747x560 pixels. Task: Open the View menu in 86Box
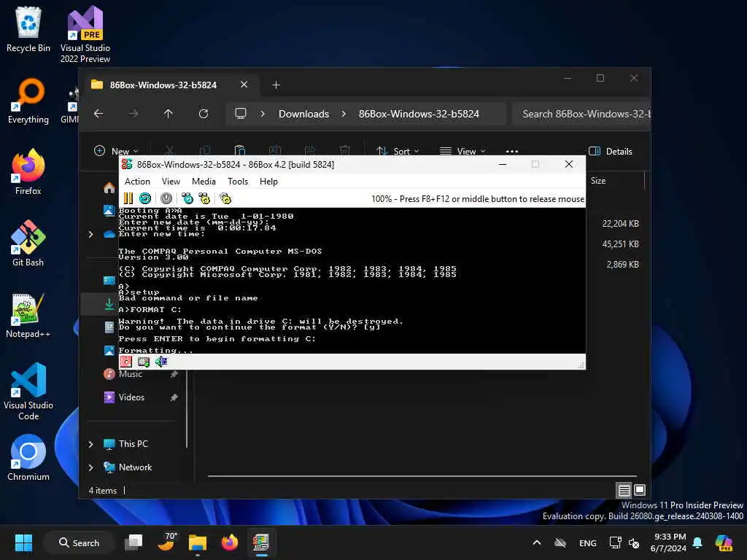171,182
